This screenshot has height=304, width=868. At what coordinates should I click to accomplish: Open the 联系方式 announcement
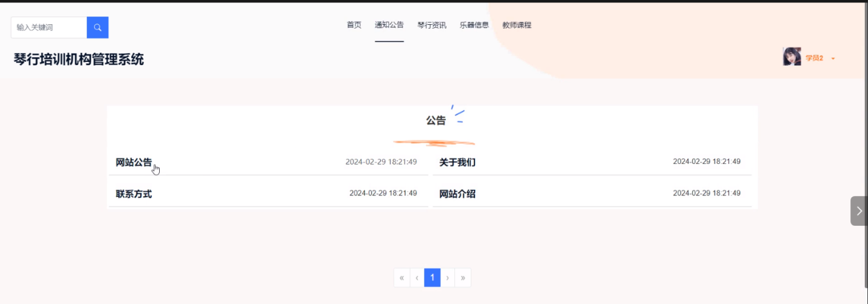pyautogui.click(x=134, y=194)
